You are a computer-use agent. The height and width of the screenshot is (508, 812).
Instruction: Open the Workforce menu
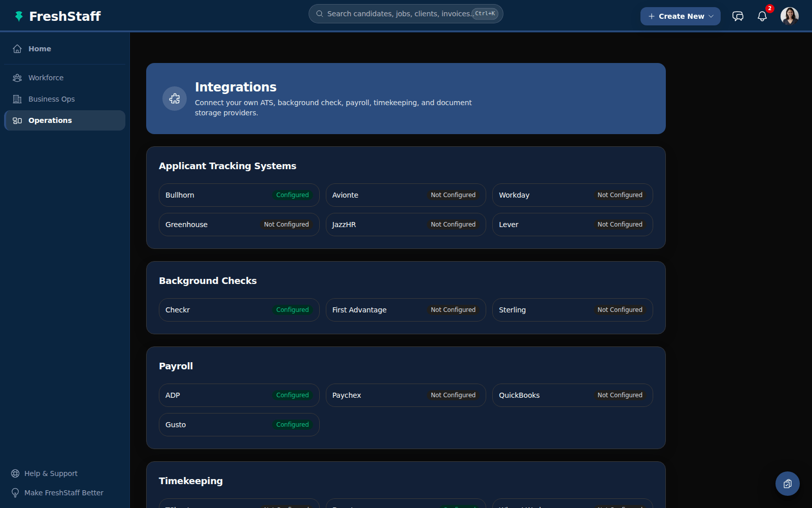point(65,78)
